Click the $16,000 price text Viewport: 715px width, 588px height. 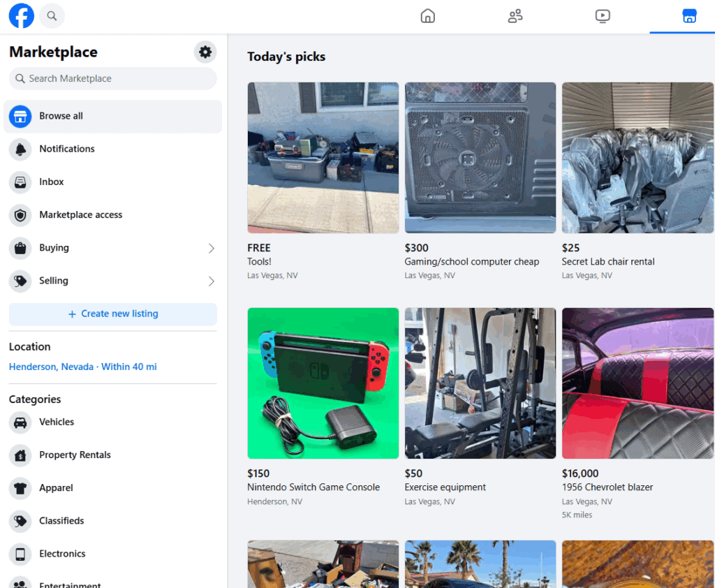[x=580, y=473]
